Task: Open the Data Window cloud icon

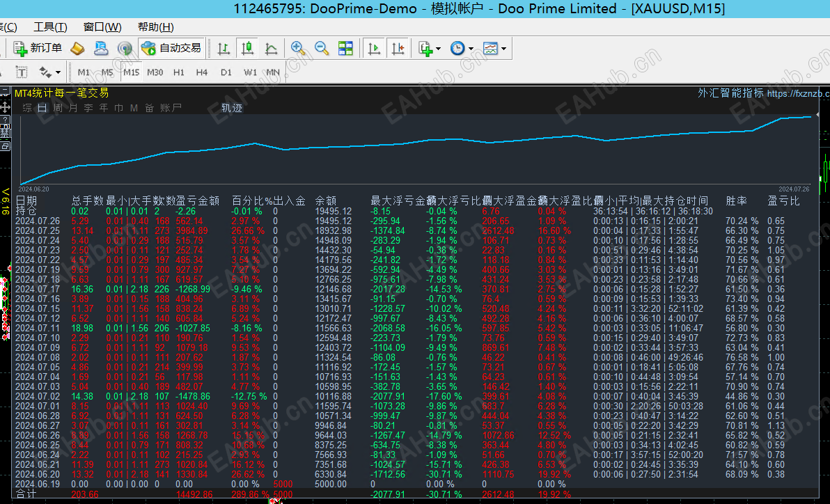Action: pyautogui.click(x=100, y=49)
